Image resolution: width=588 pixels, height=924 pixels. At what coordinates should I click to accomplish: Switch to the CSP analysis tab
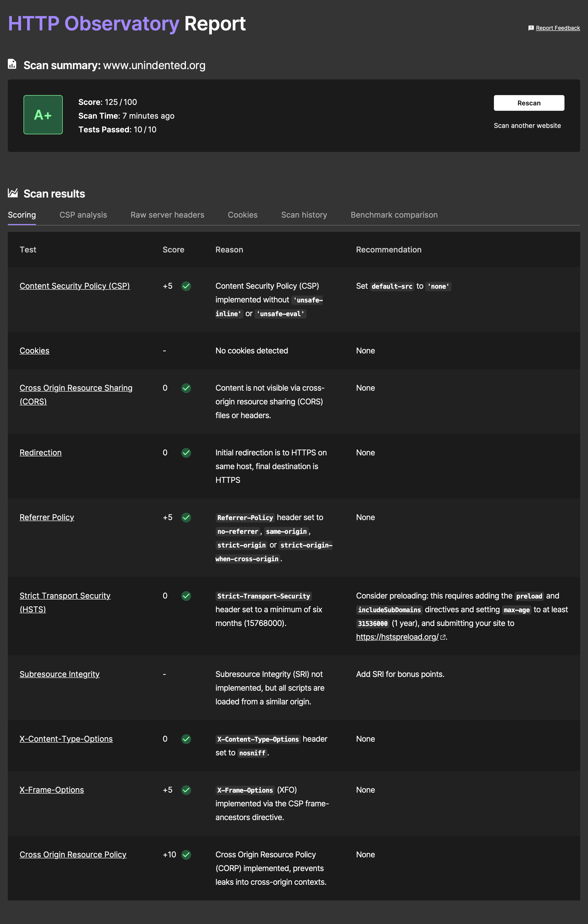coord(83,215)
